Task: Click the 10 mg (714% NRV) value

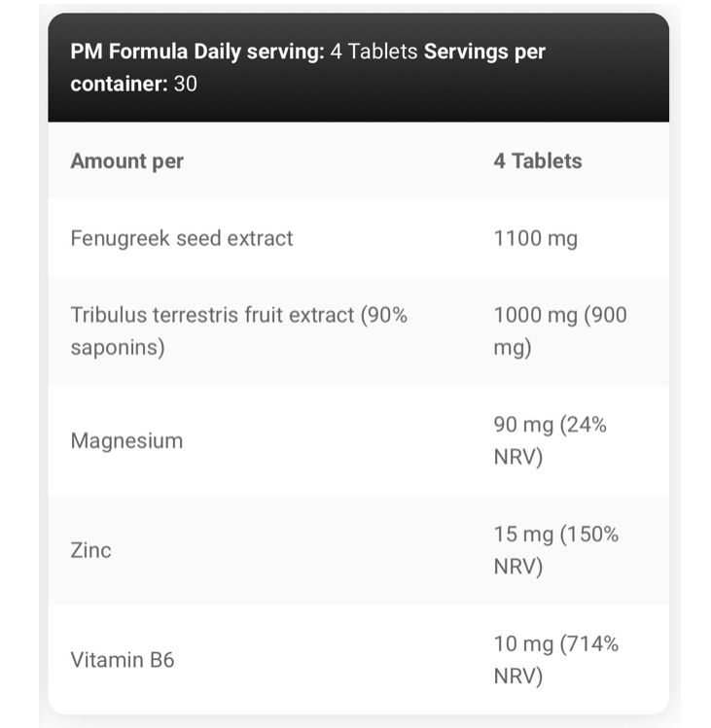Action: [x=556, y=660]
